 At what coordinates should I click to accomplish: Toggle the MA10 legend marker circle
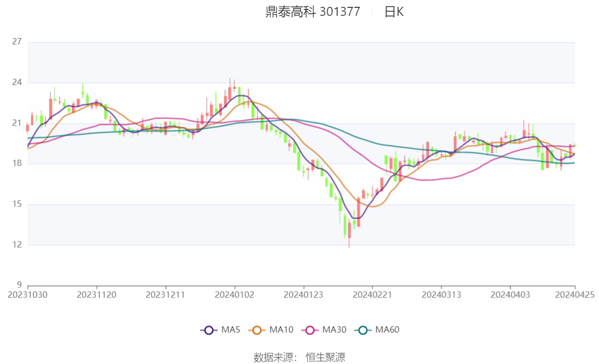pyautogui.click(x=257, y=330)
